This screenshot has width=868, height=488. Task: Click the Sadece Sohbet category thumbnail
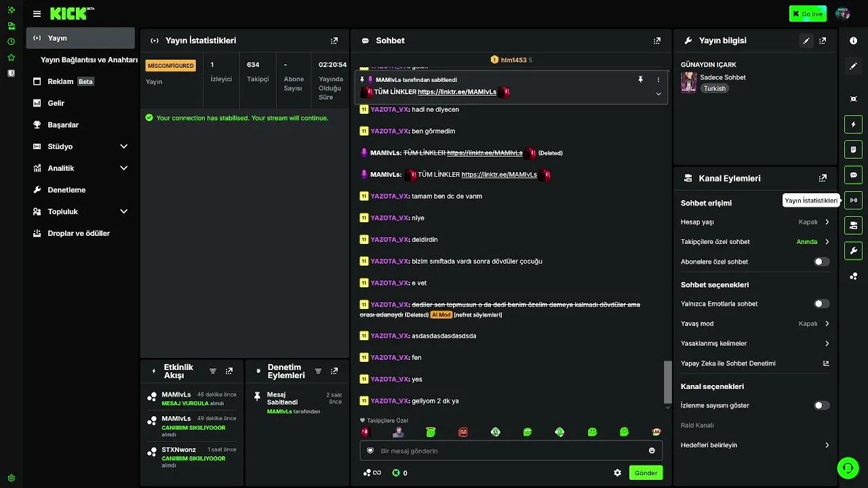coord(688,82)
